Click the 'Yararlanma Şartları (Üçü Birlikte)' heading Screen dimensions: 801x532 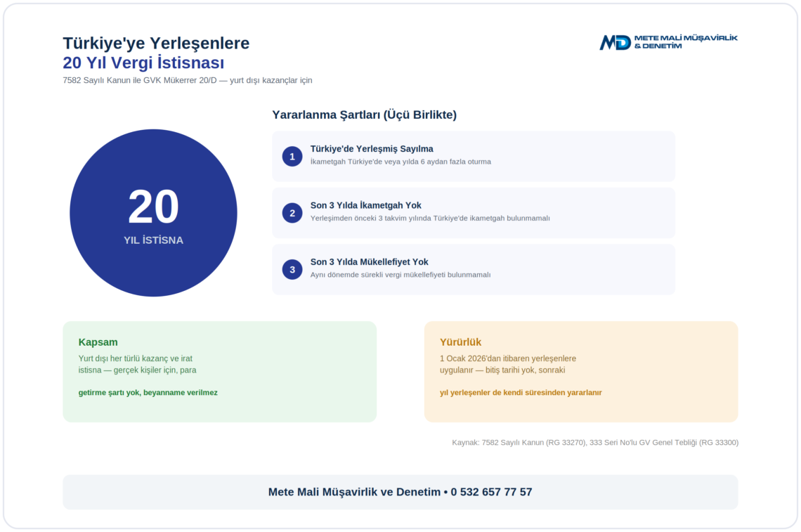pos(364,115)
